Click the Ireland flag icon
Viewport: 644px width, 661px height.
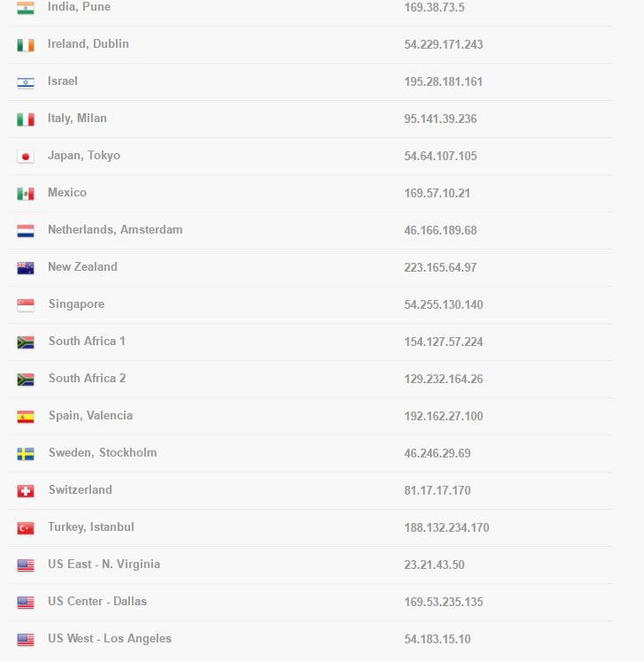26,45
